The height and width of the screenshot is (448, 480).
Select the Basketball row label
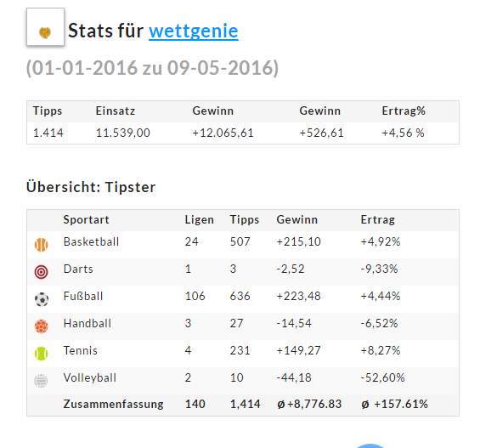click(x=91, y=242)
